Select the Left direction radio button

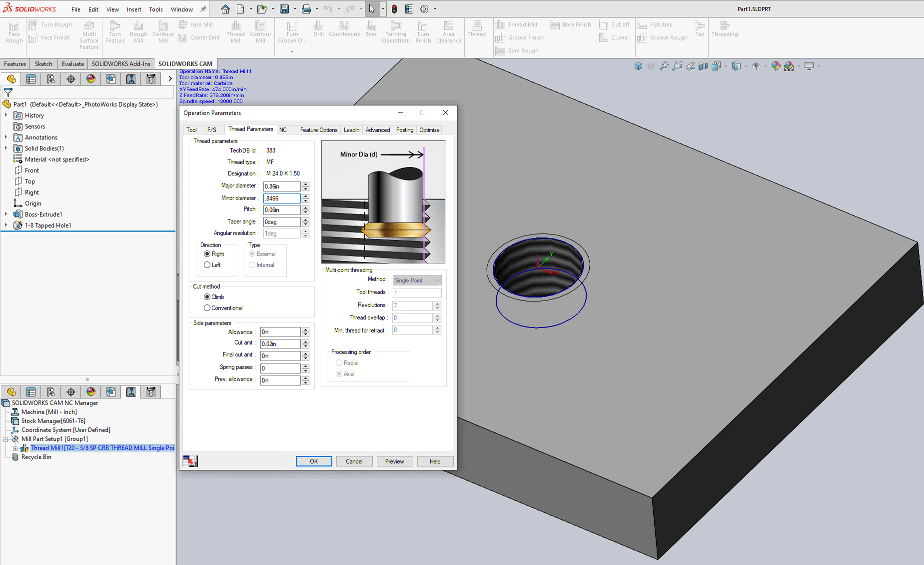[207, 265]
